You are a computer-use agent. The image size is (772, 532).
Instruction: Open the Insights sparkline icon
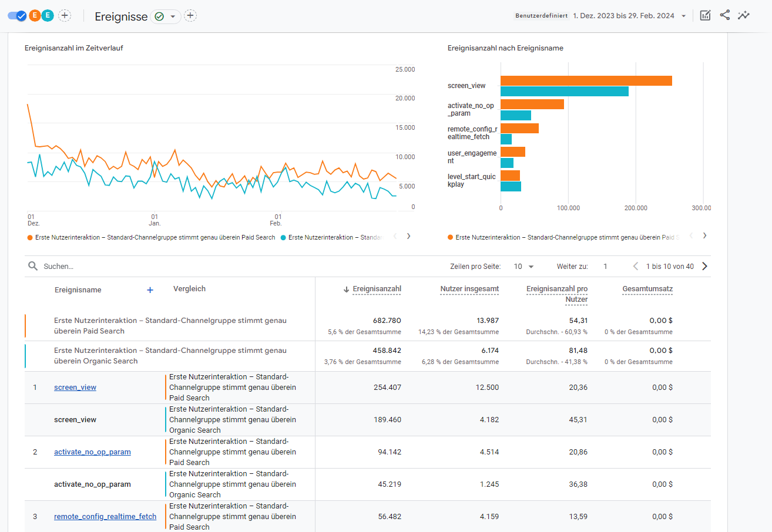click(x=744, y=16)
